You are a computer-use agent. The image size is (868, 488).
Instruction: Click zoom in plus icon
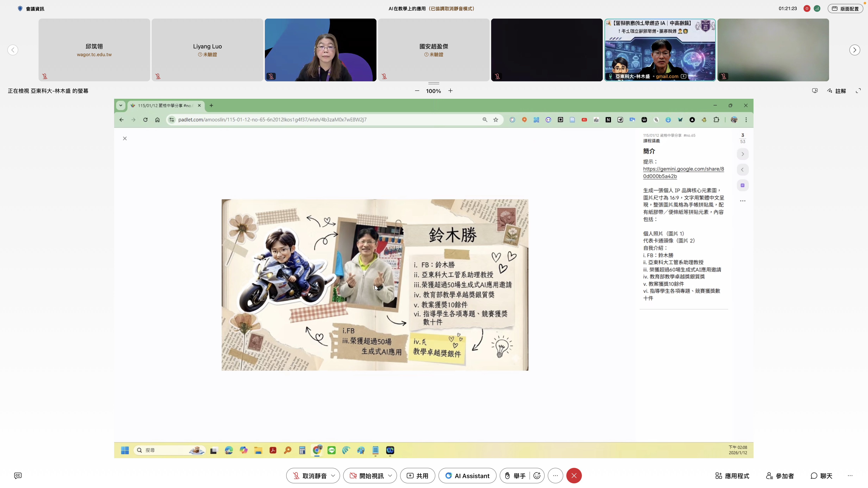pos(450,91)
